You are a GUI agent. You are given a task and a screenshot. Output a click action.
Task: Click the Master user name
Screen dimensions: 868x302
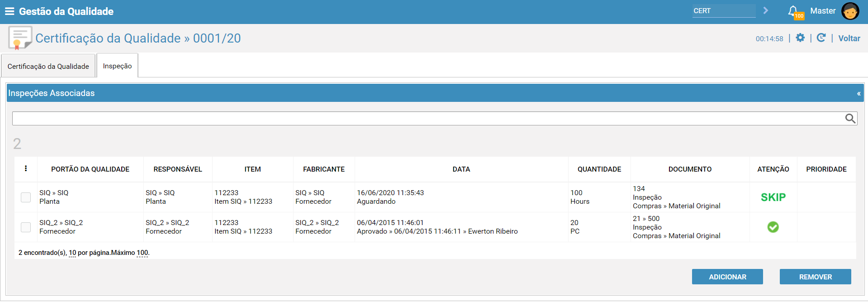[823, 11]
